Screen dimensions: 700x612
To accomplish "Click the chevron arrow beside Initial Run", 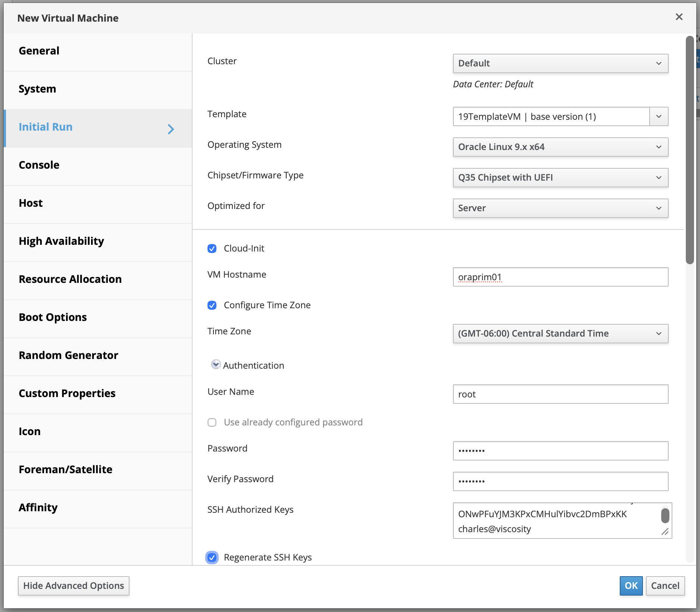I will point(171,129).
